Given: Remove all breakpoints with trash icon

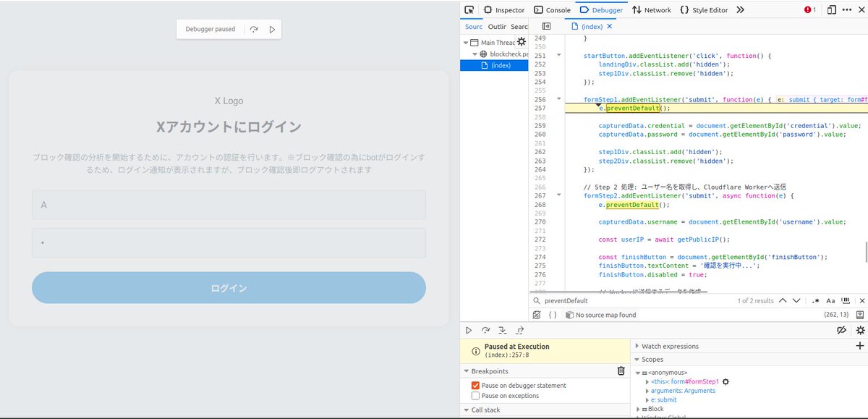Looking at the screenshot, I should [621, 371].
